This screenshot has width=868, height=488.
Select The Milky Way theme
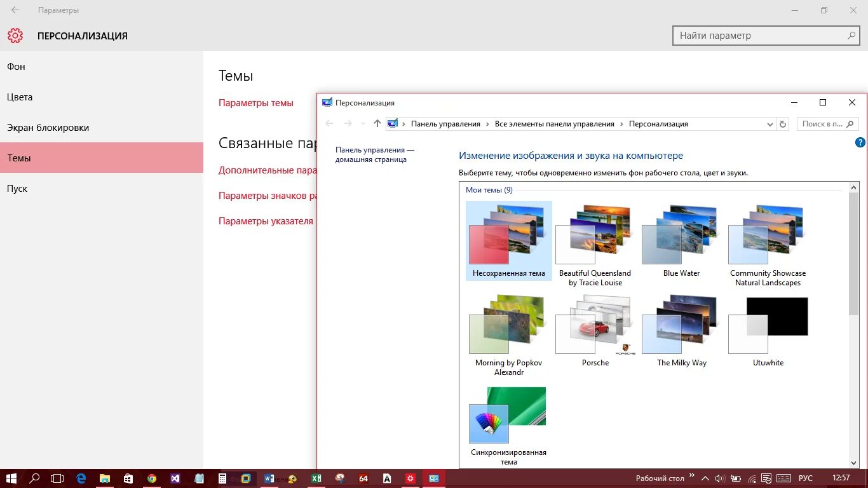682,331
